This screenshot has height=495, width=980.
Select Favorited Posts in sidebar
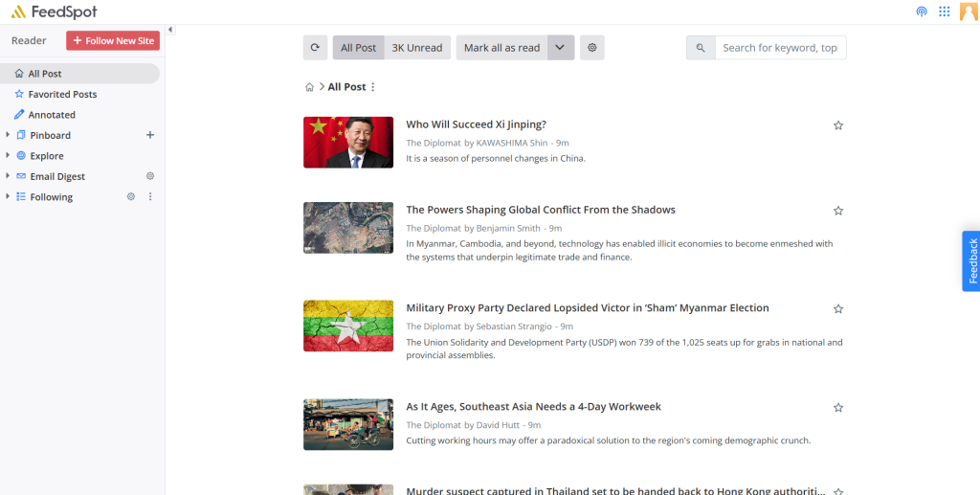point(62,94)
